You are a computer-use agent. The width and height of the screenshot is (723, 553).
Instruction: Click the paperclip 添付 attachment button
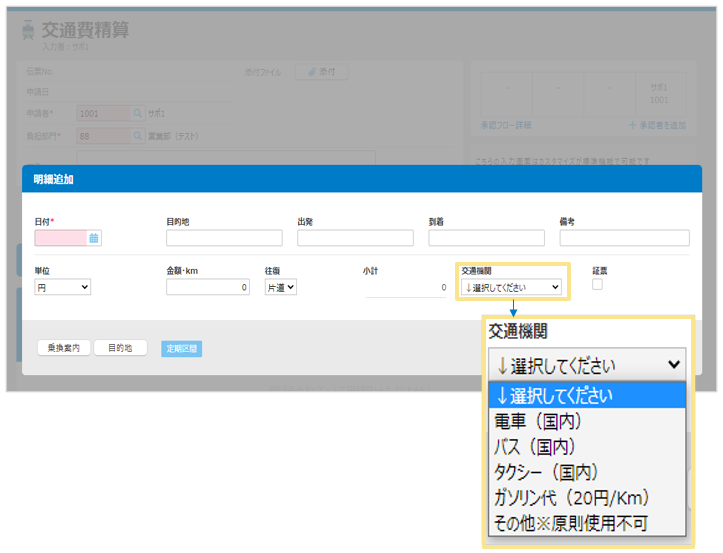click(320, 72)
